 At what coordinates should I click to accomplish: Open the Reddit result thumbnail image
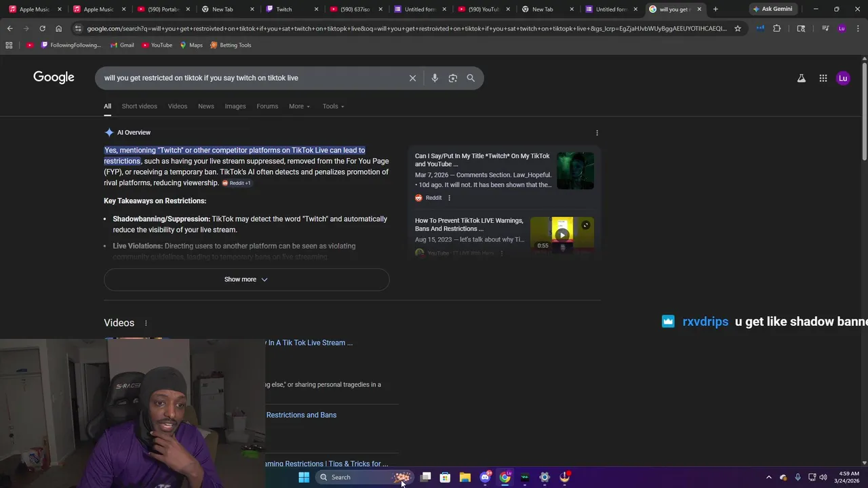click(575, 171)
